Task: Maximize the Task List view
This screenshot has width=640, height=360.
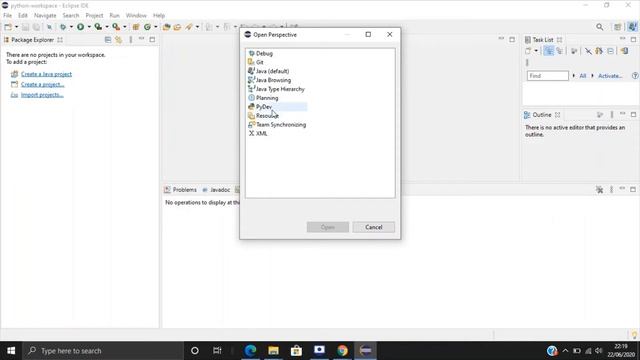Action: coord(633,40)
